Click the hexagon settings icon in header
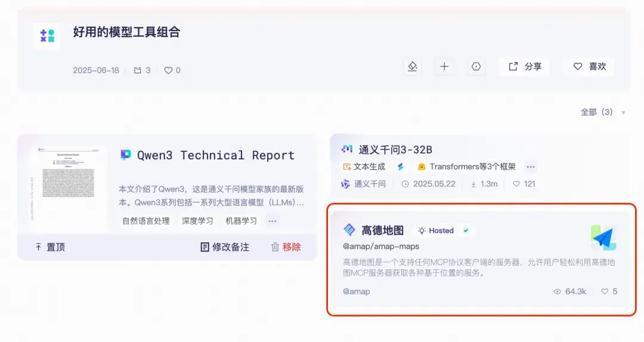 pyautogui.click(x=476, y=66)
